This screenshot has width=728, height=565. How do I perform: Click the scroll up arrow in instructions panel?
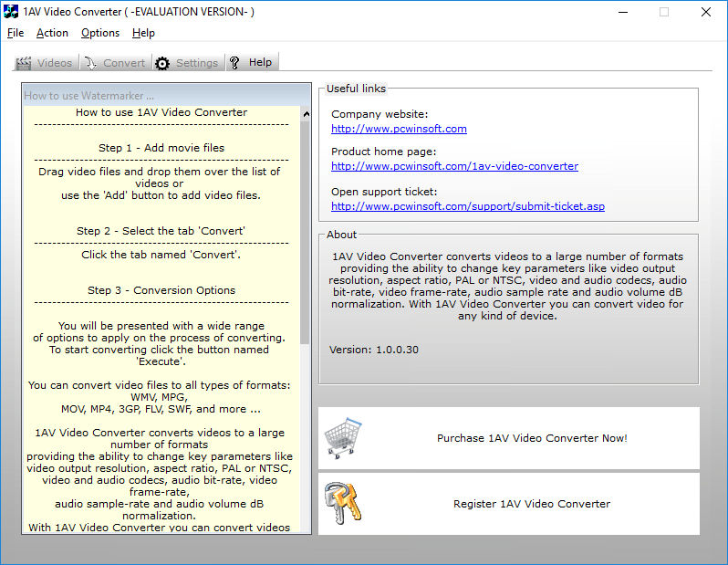(x=306, y=114)
